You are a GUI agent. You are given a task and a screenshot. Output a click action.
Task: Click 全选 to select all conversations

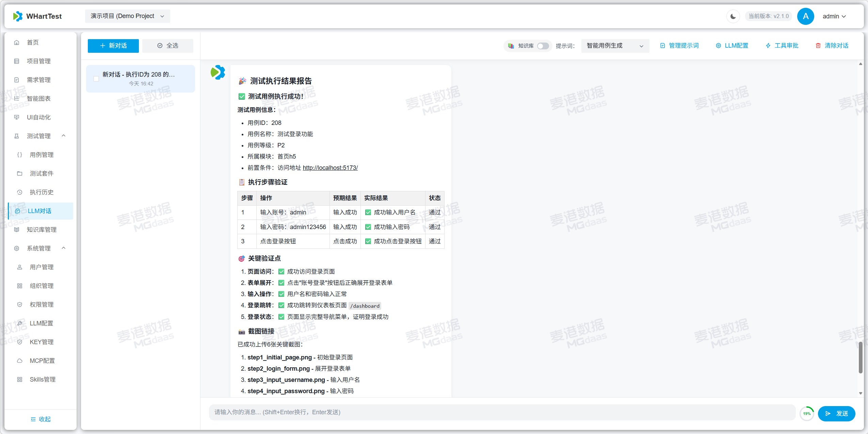(168, 46)
